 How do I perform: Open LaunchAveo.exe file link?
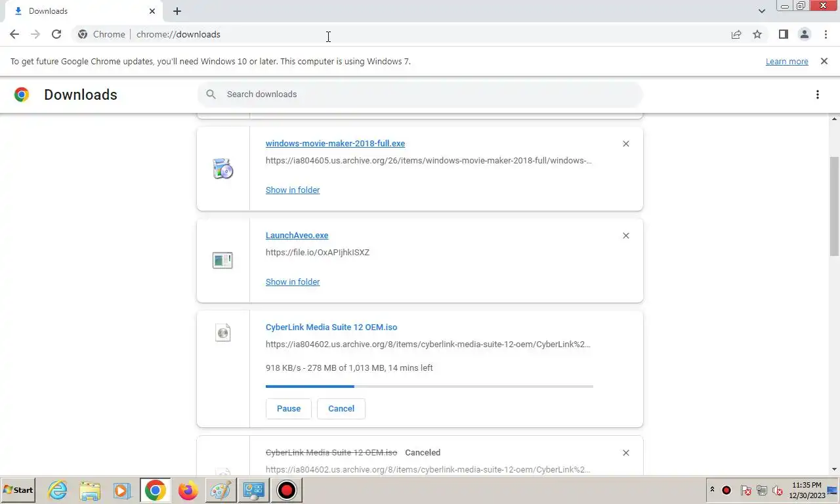tap(297, 235)
